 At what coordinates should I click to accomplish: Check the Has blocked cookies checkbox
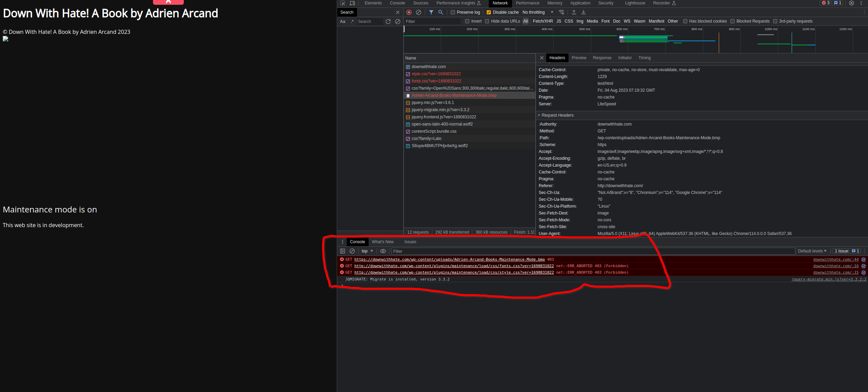click(x=685, y=21)
